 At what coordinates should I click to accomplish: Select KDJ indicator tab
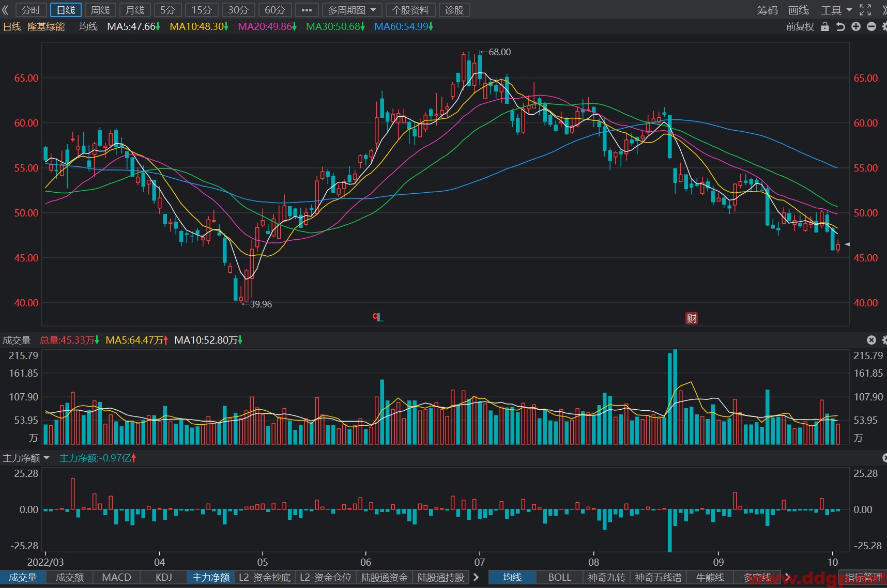pos(164,577)
